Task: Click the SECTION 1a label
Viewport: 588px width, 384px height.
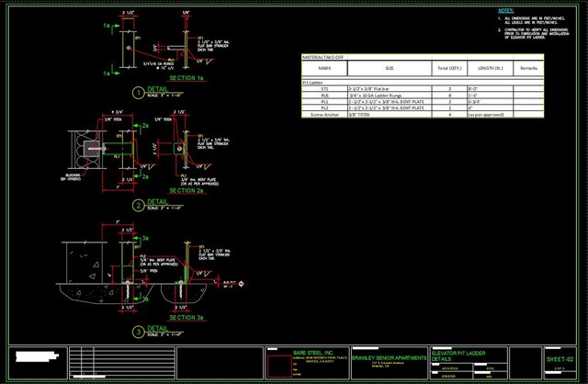Action: (x=187, y=80)
